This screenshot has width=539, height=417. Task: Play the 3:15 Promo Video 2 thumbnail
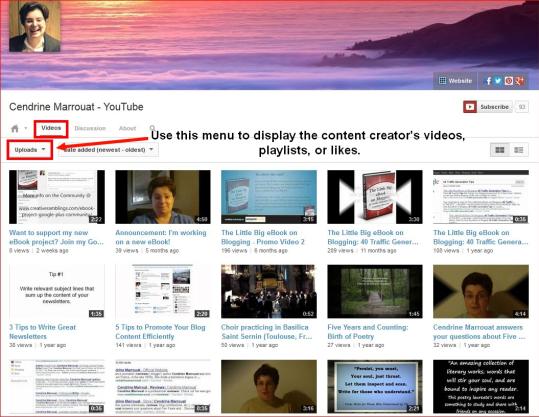tap(269, 197)
